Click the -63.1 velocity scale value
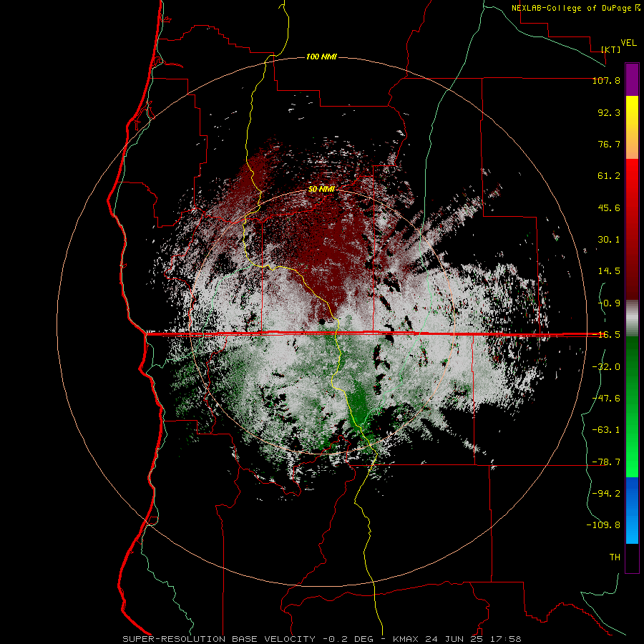 [x=606, y=430]
